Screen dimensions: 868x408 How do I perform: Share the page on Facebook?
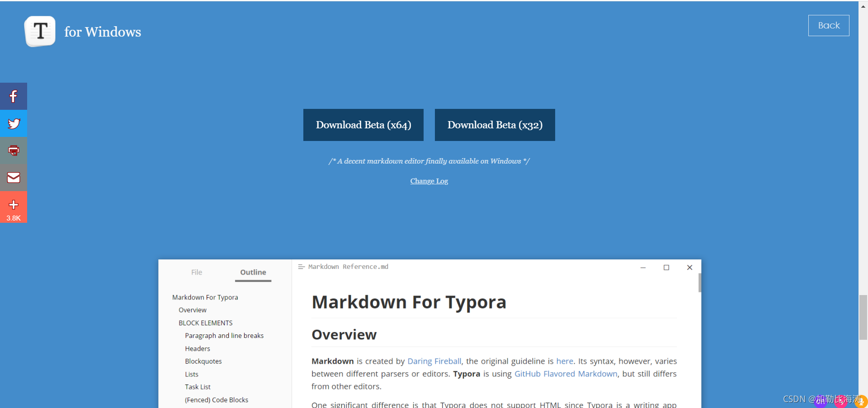(14, 96)
